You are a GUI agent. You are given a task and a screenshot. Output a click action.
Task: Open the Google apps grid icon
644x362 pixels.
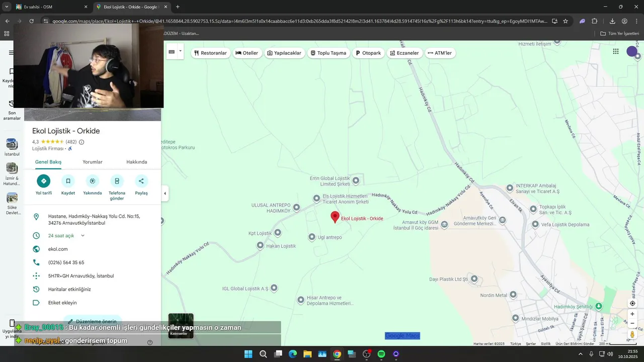[616, 51]
